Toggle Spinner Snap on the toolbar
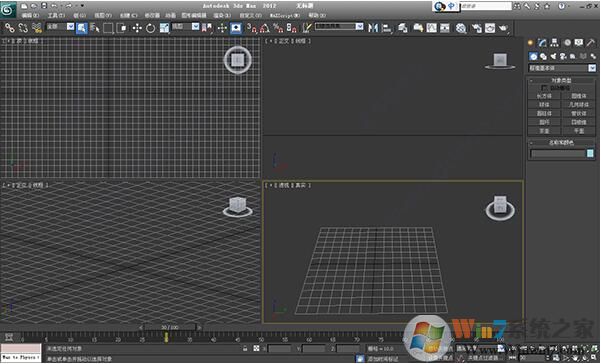The width and height of the screenshot is (601, 364). tap(292, 28)
